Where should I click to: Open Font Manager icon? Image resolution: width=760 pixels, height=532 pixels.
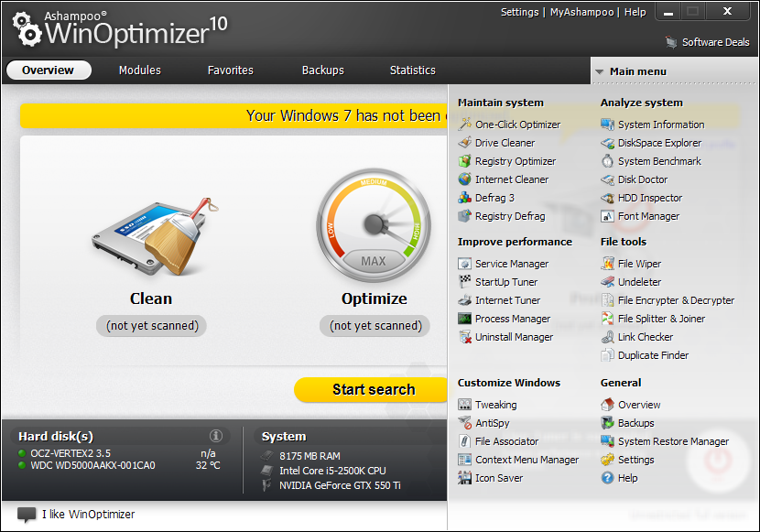point(607,216)
